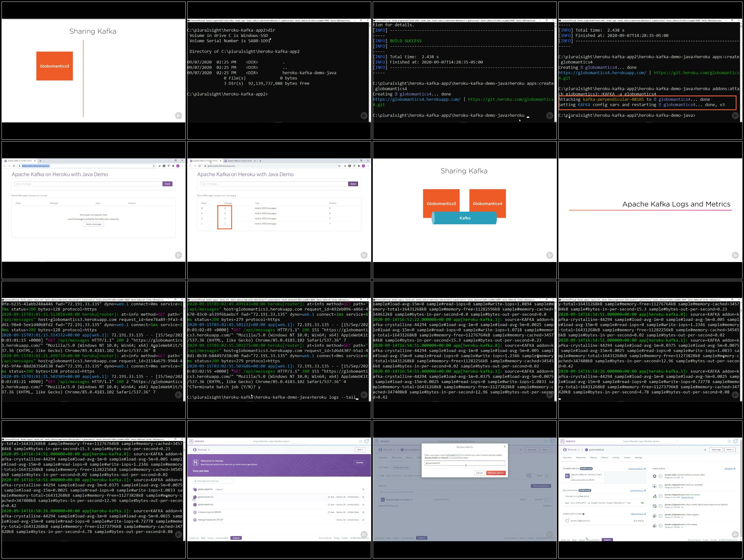Open the Personal dropdown on the Welcome to Heroku page
Image resolution: width=744 pixels, height=560 pixels.
coord(202,450)
